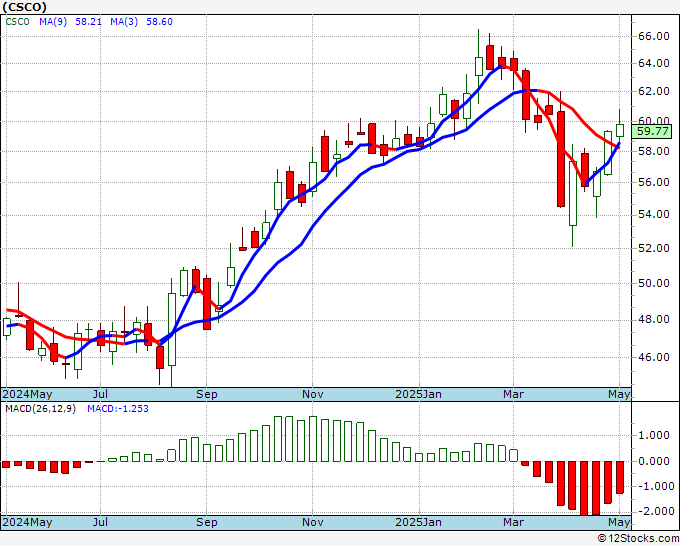Click the (CSCO) chart title

tap(24, 7)
